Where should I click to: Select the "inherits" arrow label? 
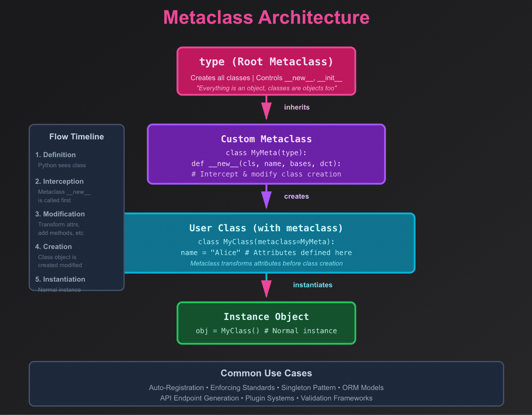[x=297, y=107]
